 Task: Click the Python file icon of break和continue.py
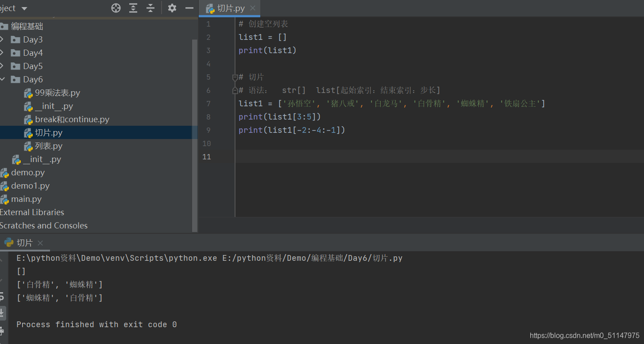coord(28,120)
